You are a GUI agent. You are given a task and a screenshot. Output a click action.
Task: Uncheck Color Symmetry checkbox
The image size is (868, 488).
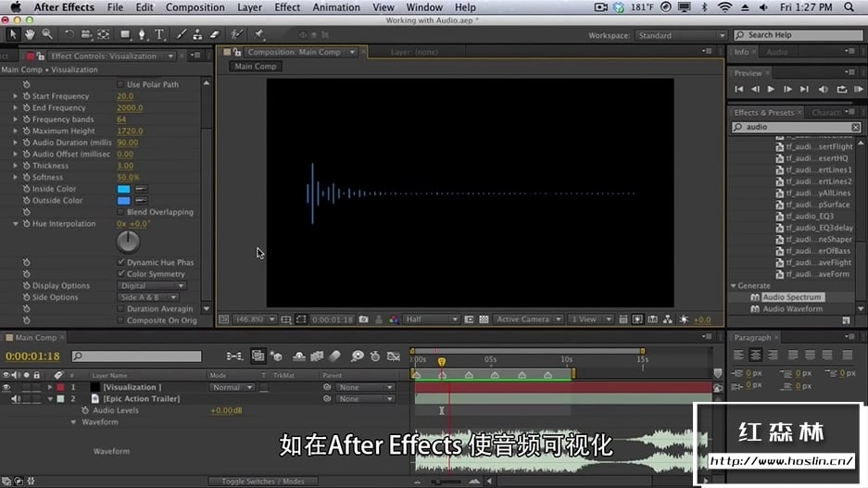120,273
